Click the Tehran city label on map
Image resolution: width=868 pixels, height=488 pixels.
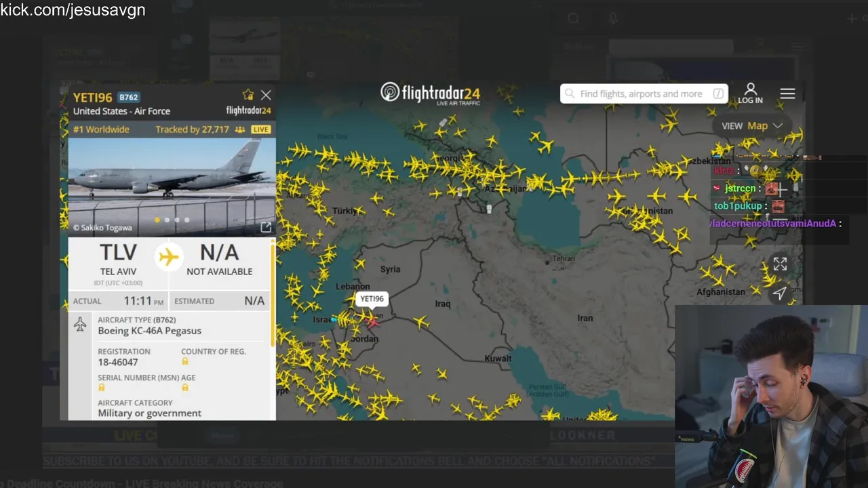click(x=563, y=258)
